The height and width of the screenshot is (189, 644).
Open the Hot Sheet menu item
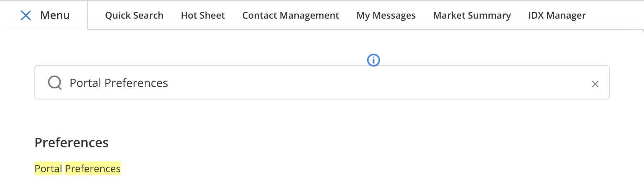[203, 15]
